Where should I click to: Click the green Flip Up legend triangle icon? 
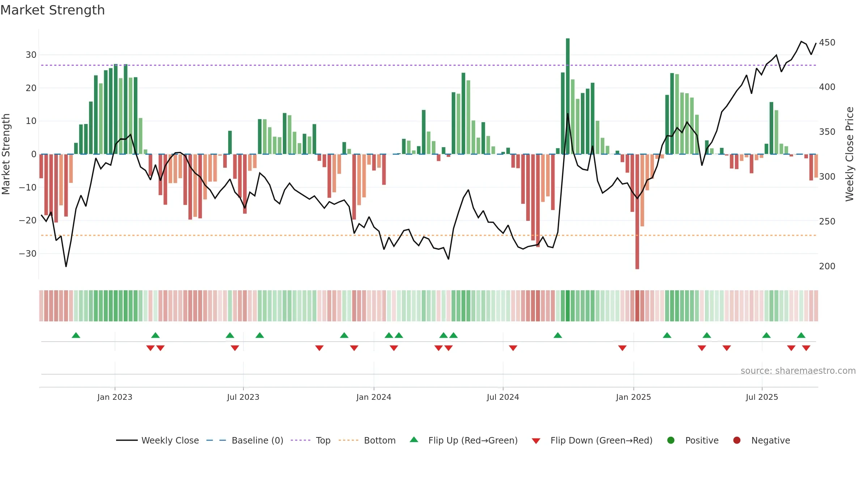click(x=414, y=440)
